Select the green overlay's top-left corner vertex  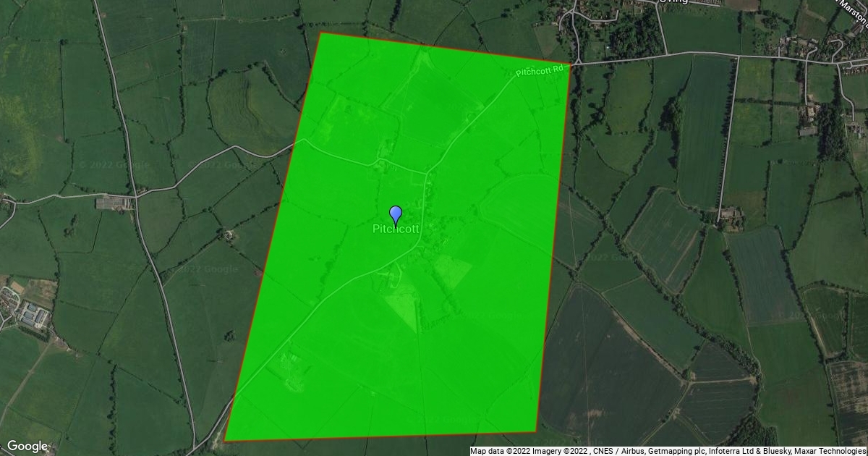tap(320, 33)
